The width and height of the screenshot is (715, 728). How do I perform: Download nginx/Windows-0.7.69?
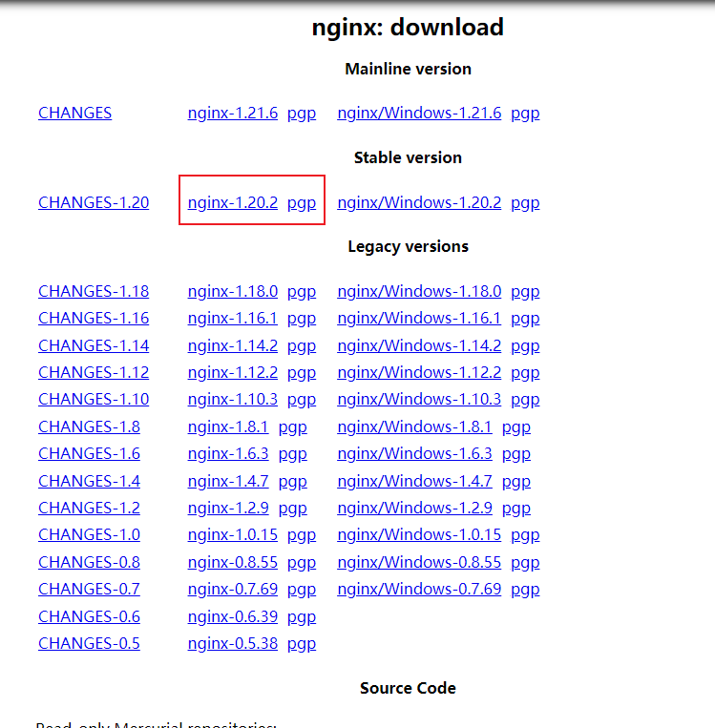419,590
